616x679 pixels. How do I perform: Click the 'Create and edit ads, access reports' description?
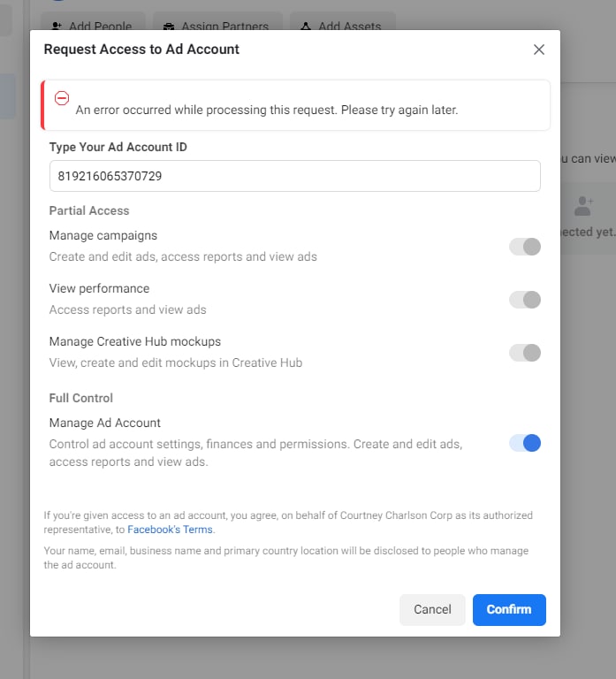click(183, 256)
